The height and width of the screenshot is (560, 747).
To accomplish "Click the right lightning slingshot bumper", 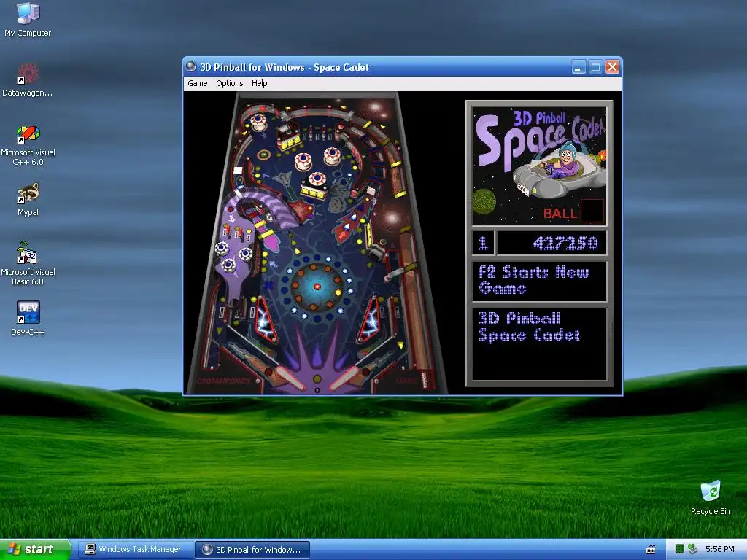I will click(370, 319).
